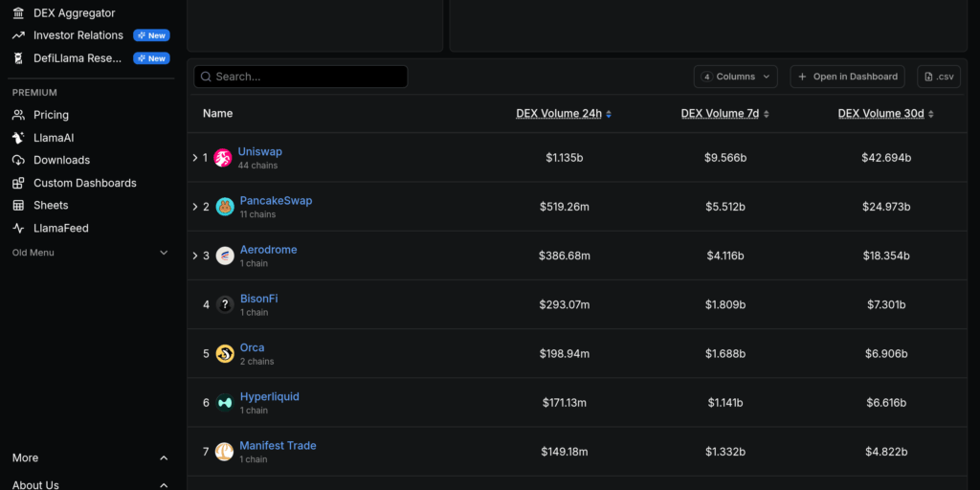This screenshot has height=490, width=980.
Task: Sort by DEX Volume 30d arrow icon
Action: pos(931,114)
